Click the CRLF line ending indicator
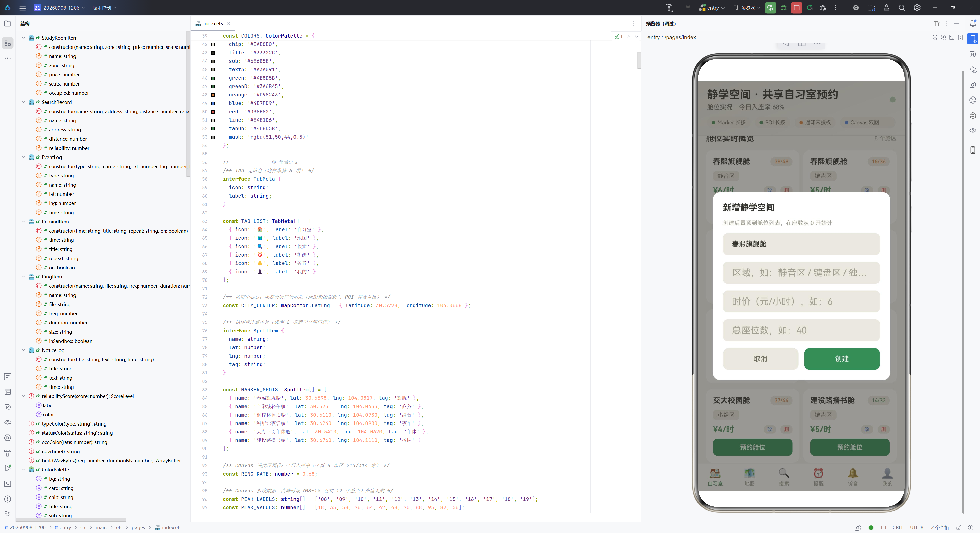Image resolution: width=980 pixels, height=533 pixels. 898,527
